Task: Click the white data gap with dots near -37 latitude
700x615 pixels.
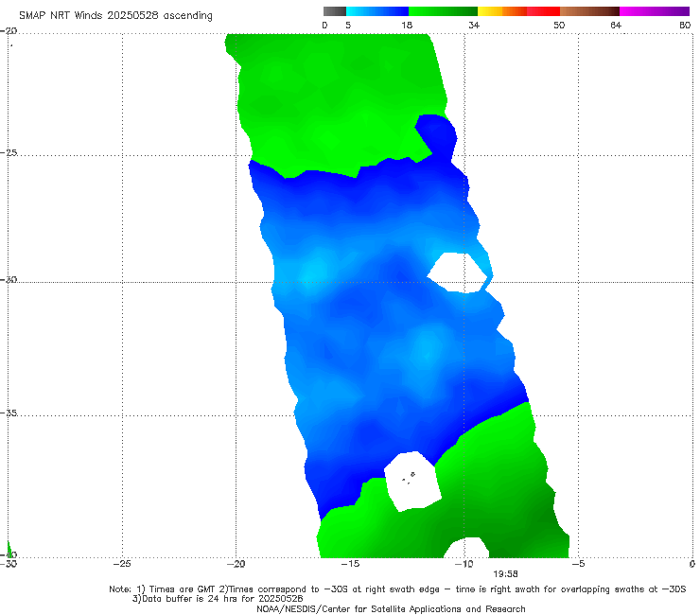Action: pyautogui.click(x=412, y=482)
